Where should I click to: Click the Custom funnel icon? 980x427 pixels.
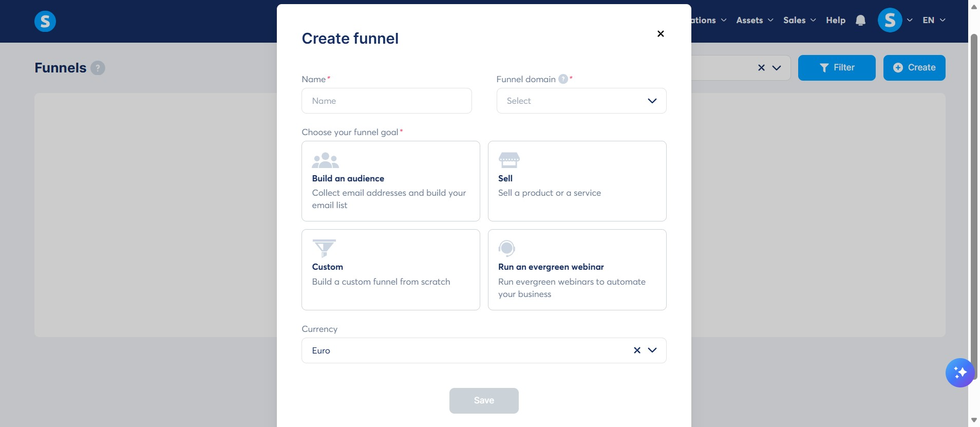tap(324, 248)
